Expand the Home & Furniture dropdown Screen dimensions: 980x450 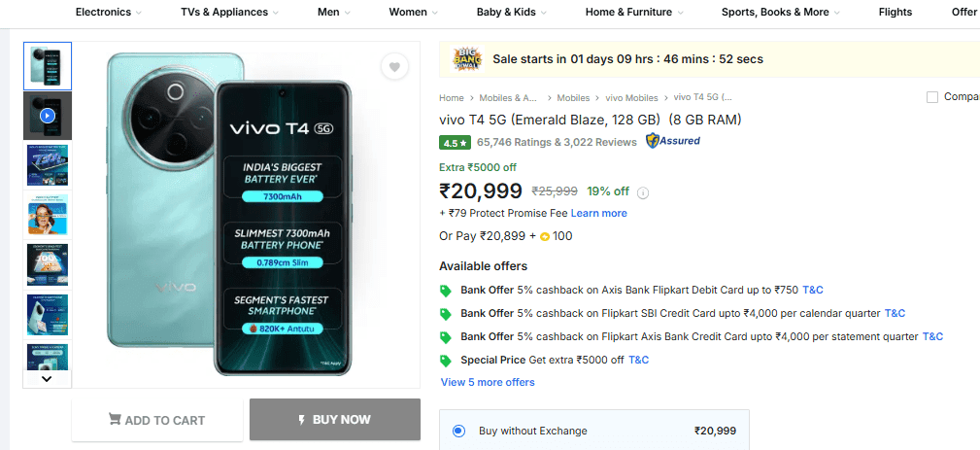[634, 12]
